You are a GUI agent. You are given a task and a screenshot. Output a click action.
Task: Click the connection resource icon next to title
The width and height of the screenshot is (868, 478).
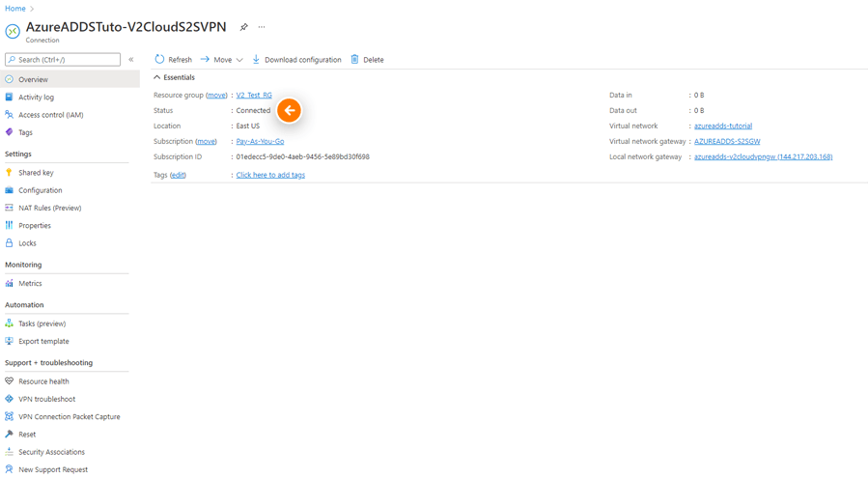point(13,32)
